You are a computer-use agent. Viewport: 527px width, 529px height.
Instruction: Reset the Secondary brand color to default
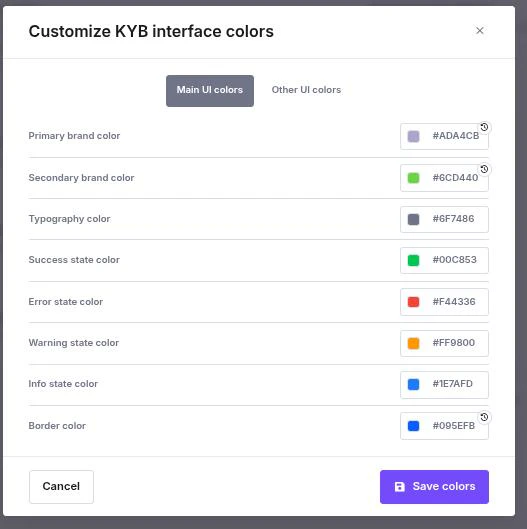[x=484, y=169]
